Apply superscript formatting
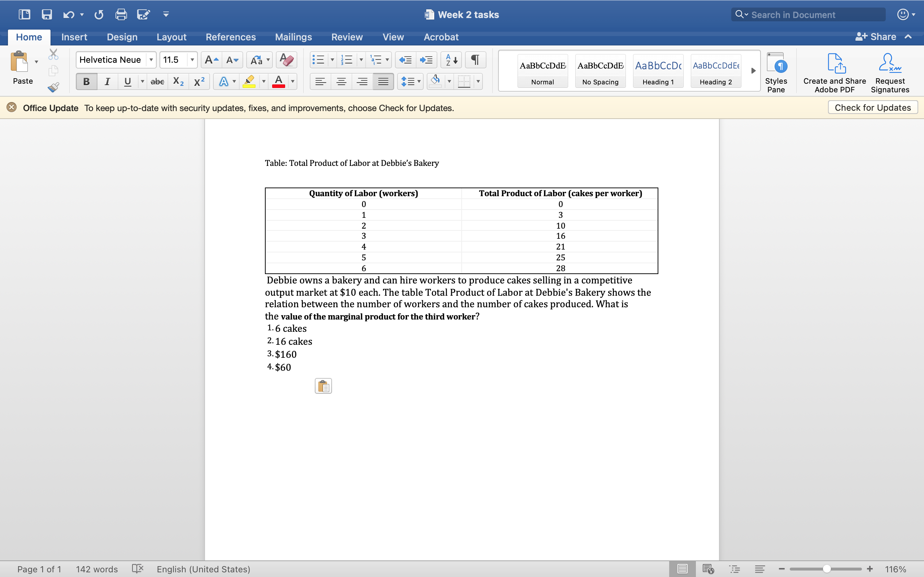 click(x=199, y=81)
